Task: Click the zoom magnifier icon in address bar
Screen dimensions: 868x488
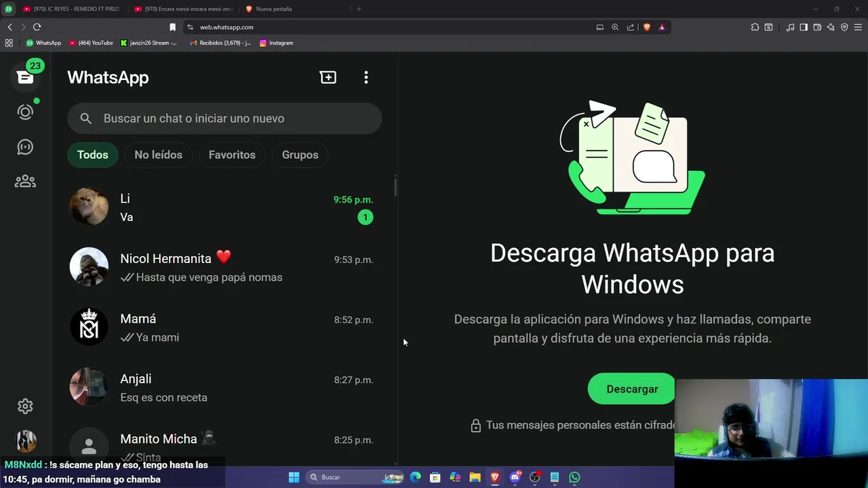Action: [x=615, y=27]
